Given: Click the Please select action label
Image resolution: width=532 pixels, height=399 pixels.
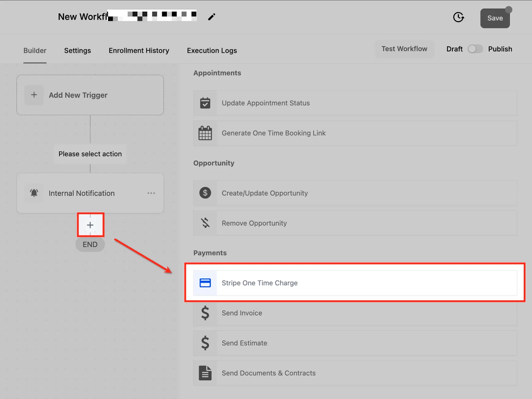Looking at the screenshot, I should (90, 154).
